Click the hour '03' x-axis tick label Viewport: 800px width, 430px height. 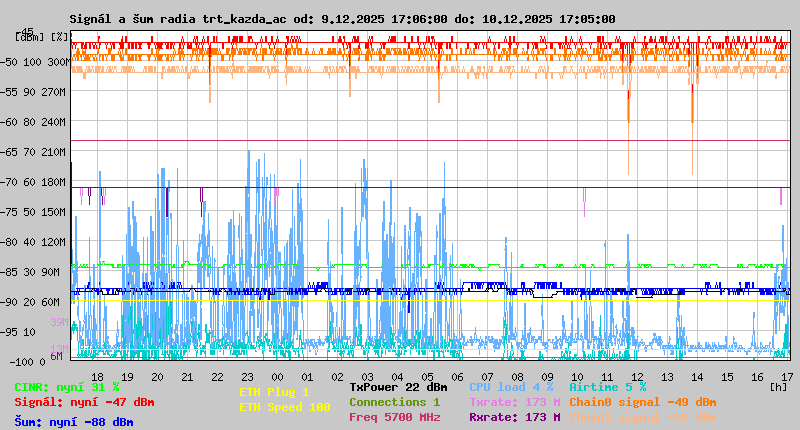point(367,377)
